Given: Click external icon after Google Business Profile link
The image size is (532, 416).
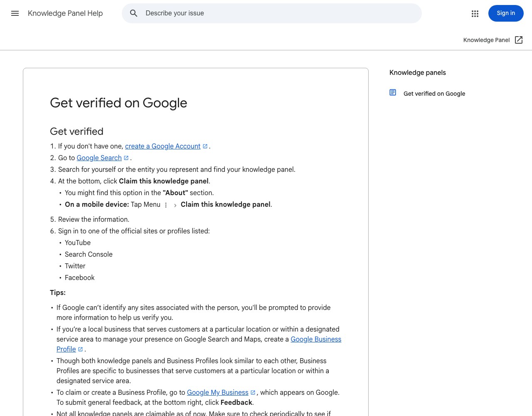Looking at the screenshot, I should [81, 349].
